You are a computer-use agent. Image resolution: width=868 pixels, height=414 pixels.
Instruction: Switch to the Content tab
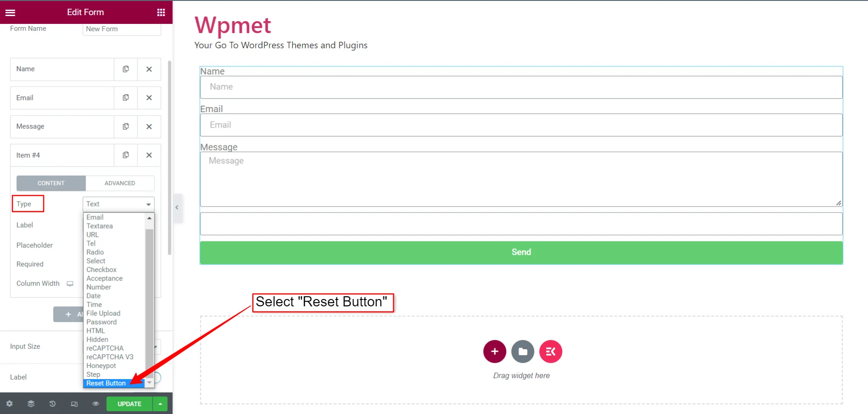(51, 183)
